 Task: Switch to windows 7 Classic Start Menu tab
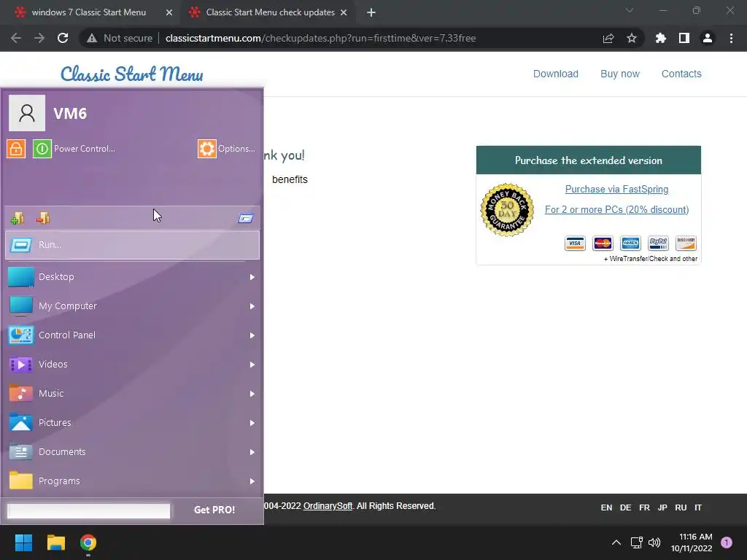89,12
